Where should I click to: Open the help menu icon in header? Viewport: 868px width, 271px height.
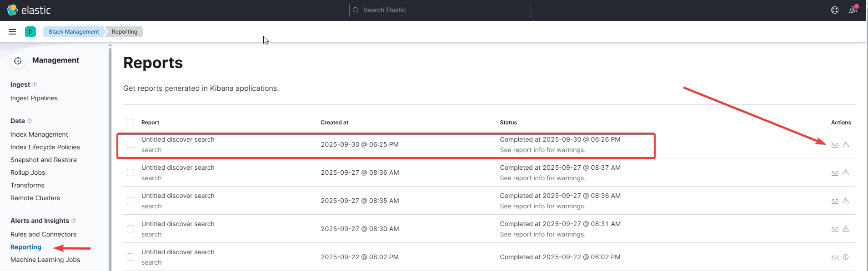coord(835,10)
